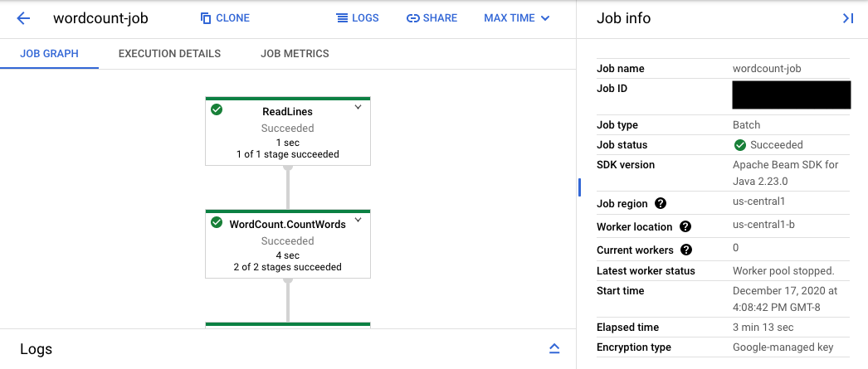Click the Clone copy icon

(206, 18)
